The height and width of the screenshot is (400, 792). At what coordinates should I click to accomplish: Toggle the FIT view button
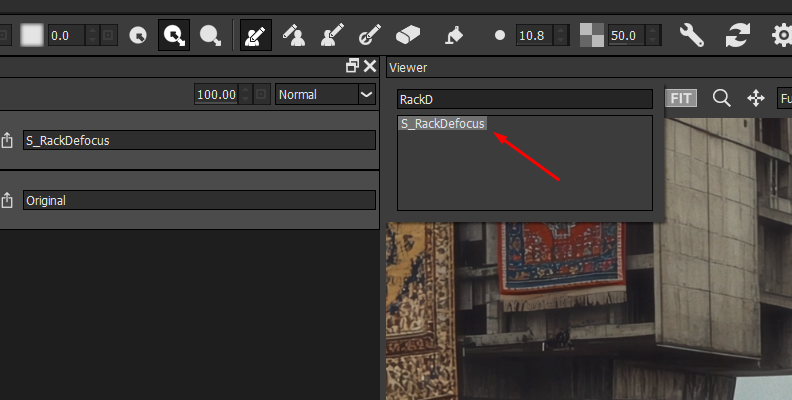point(682,98)
